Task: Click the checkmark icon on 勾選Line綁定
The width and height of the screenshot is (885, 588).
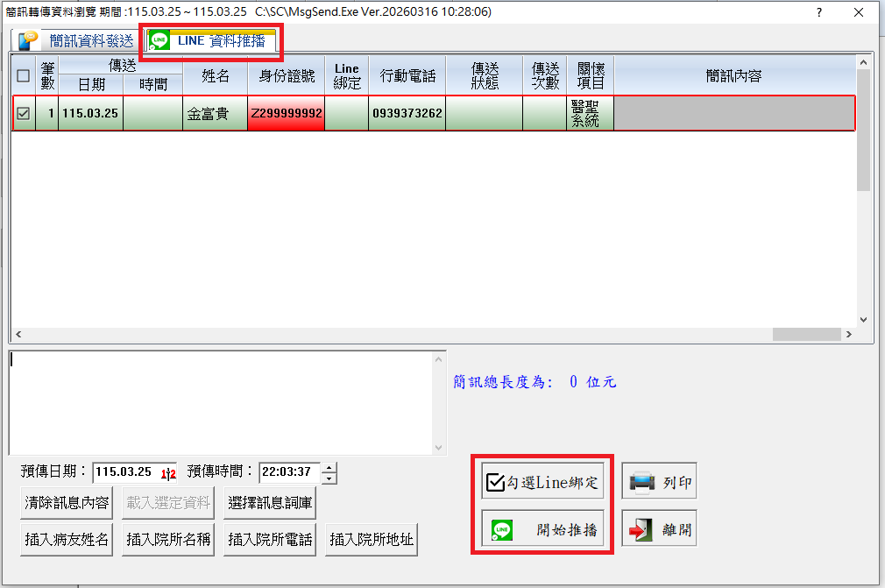Action: [x=495, y=482]
